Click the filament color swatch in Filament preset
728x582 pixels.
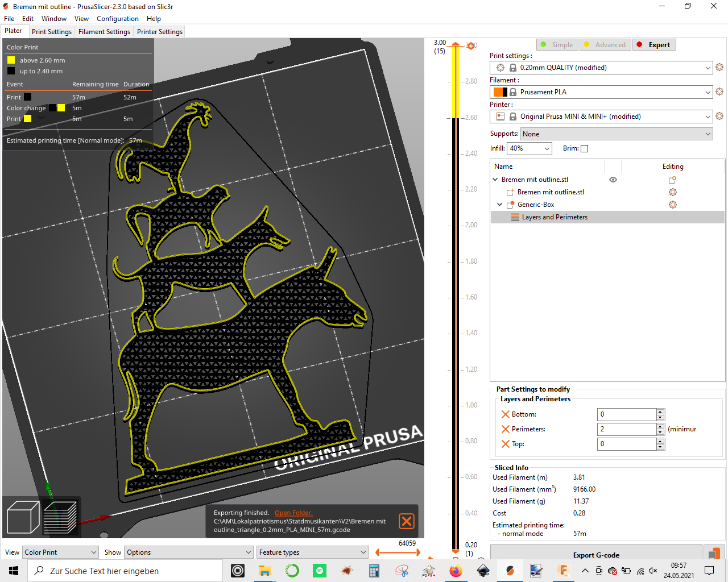click(500, 92)
